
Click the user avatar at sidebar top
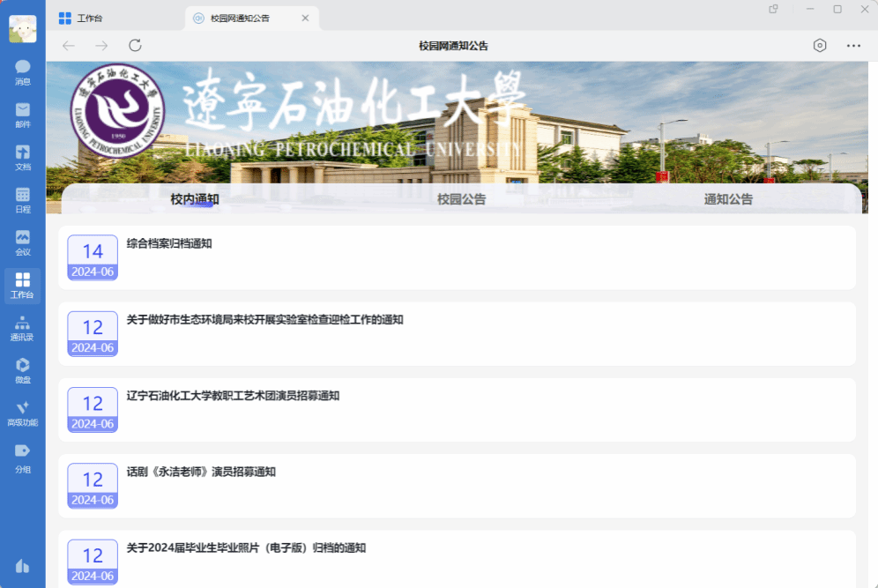23,29
